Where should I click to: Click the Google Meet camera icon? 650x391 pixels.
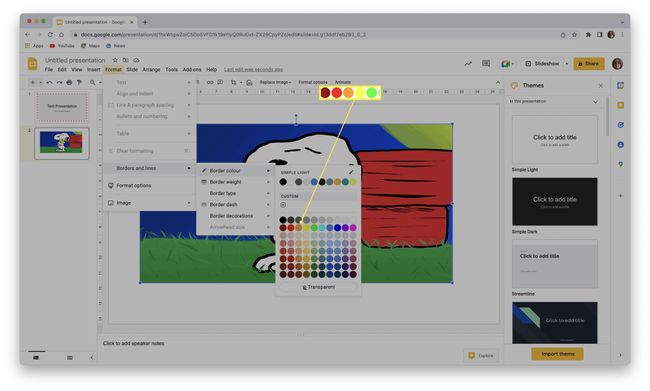pos(505,64)
